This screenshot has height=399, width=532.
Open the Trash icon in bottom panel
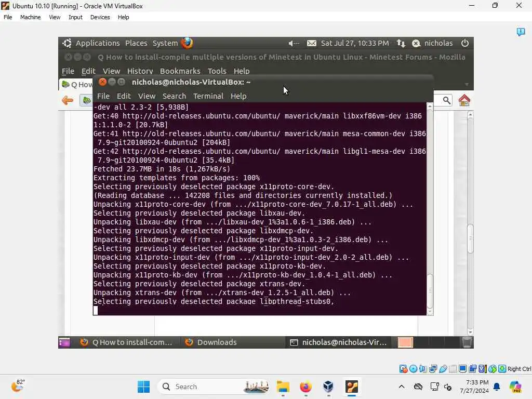[467, 342]
